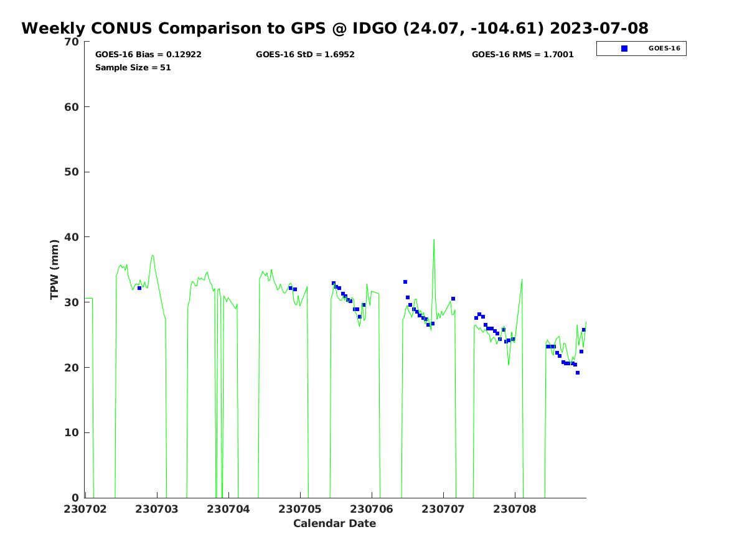Click the 230706 x-axis tick label

tap(372, 509)
